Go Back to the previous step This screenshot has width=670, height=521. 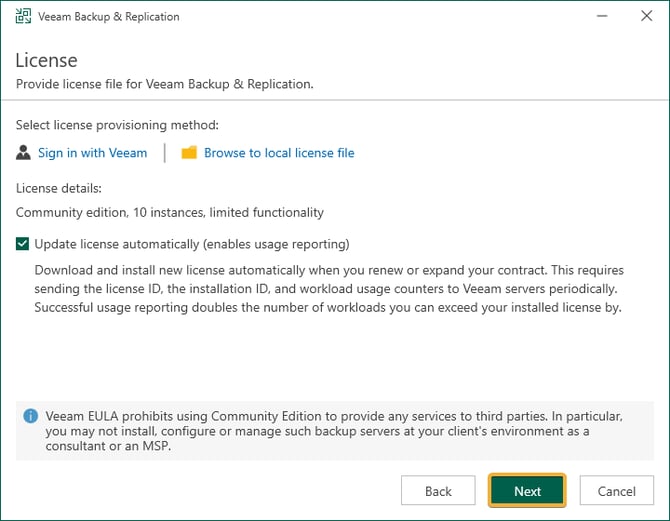click(x=438, y=491)
